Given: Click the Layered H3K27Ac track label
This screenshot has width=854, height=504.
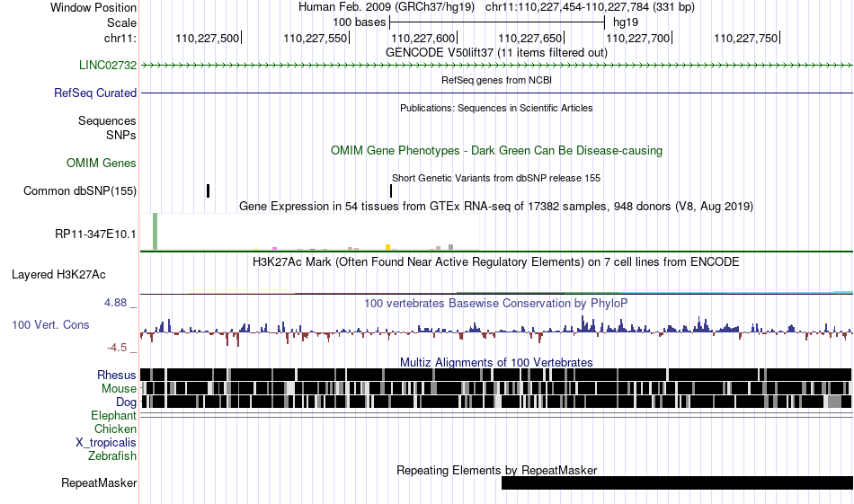Looking at the screenshot, I should pos(58,274).
